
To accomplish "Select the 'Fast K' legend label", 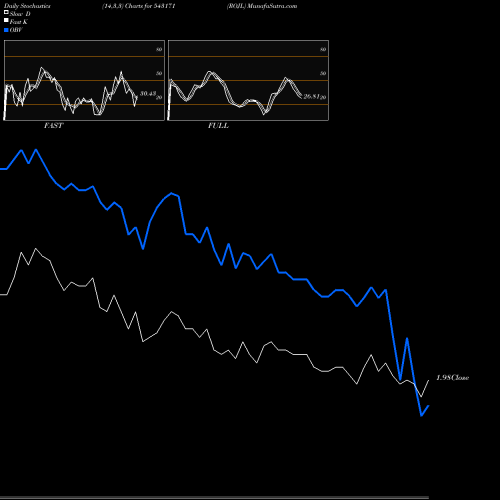I will [x=19, y=22].
